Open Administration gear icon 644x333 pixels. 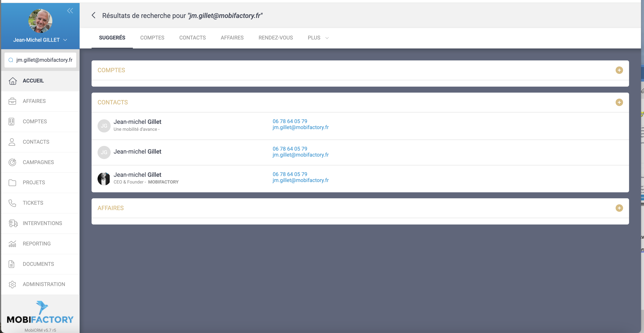coord(12,284)
